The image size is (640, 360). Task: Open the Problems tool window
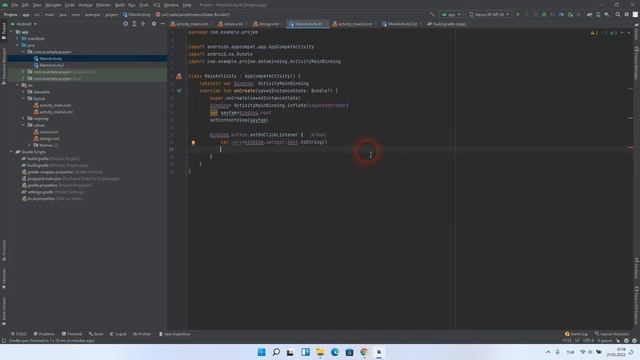[x=44, y=334]
